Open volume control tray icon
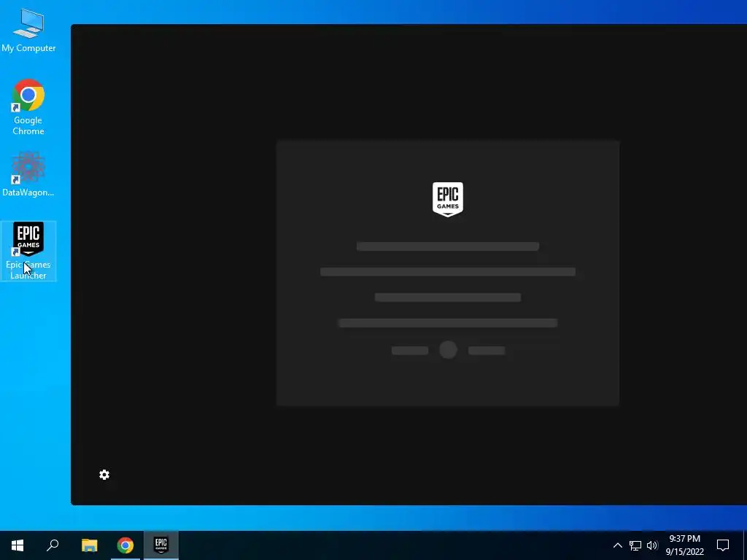 point(652,545)
